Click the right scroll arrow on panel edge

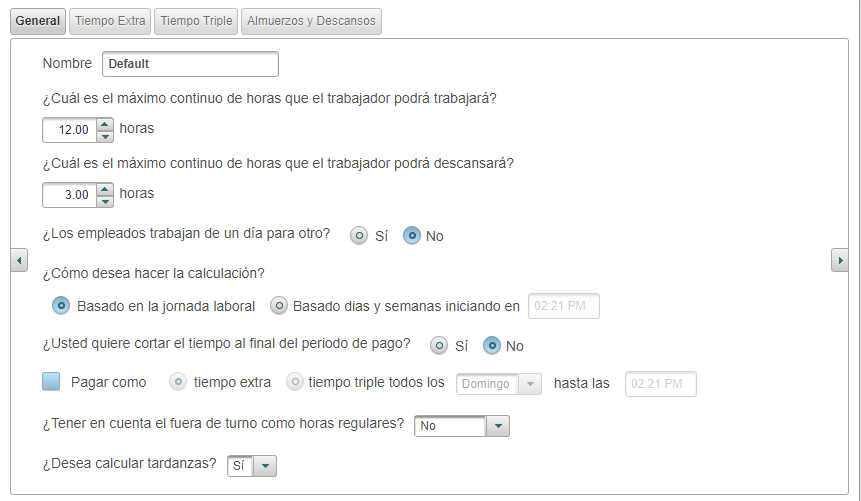[x=840, y=260]
